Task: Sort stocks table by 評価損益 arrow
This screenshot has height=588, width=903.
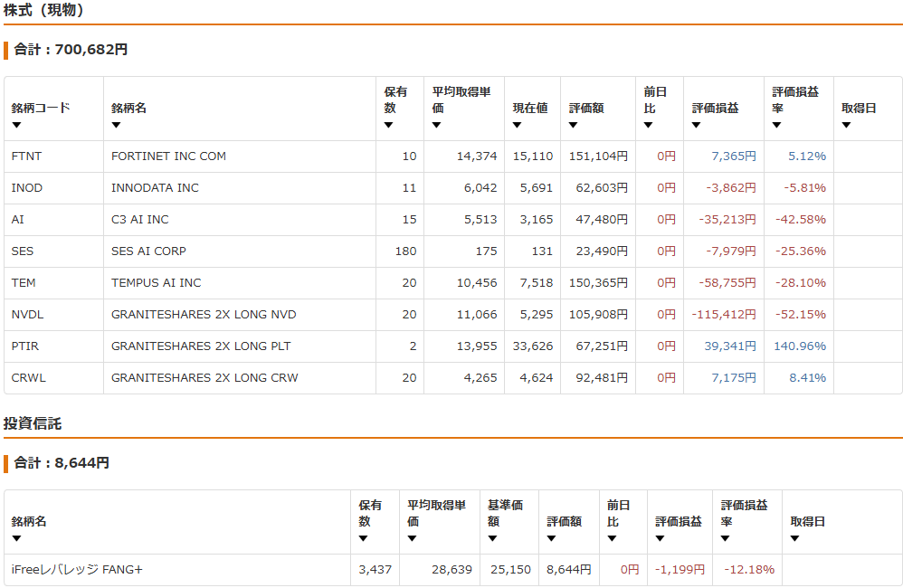Action: click(697, 125)
